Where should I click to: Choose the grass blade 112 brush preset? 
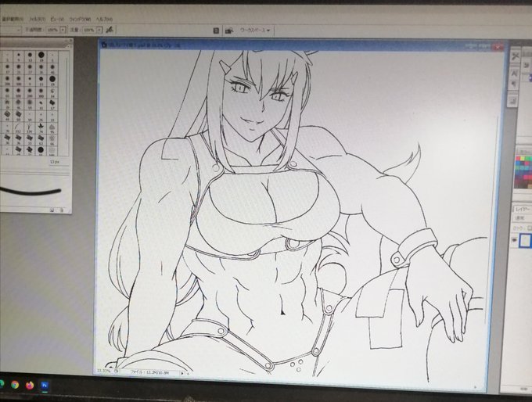coord(18,127)
